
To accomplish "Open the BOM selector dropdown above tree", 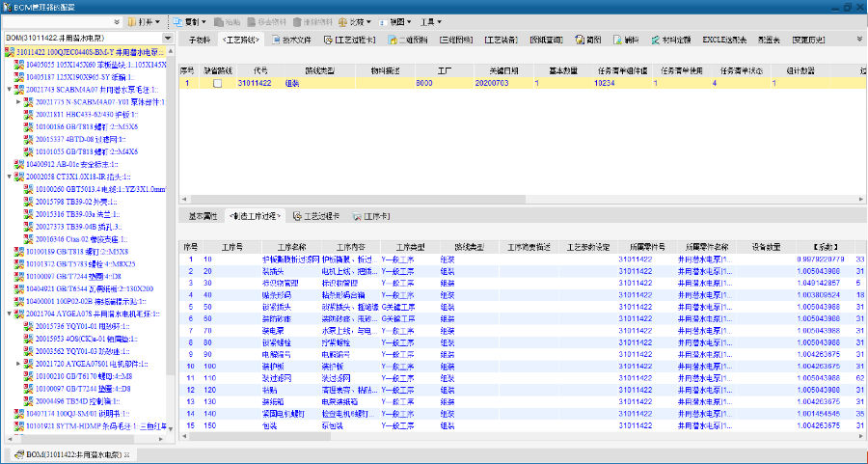I will click(170, 37).
